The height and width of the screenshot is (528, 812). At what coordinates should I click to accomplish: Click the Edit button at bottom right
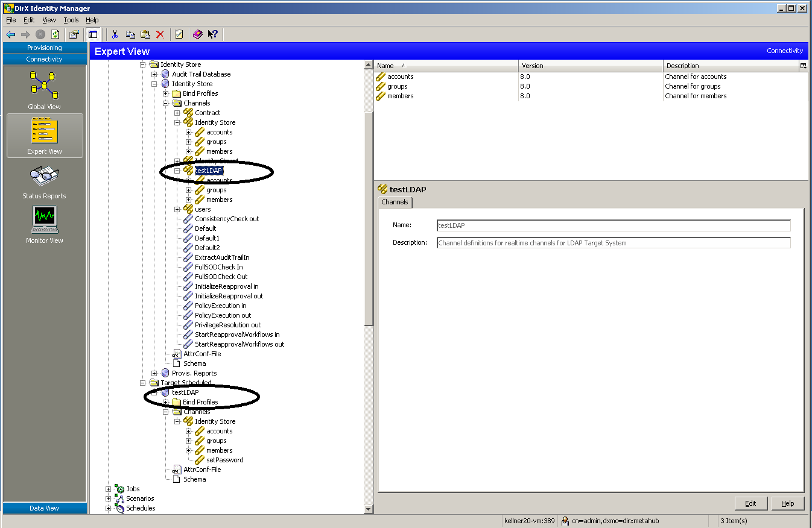click(750, 503)
